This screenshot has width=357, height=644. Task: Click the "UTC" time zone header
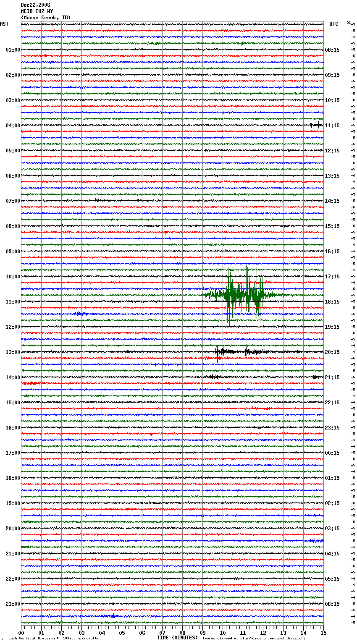[334, 24]
